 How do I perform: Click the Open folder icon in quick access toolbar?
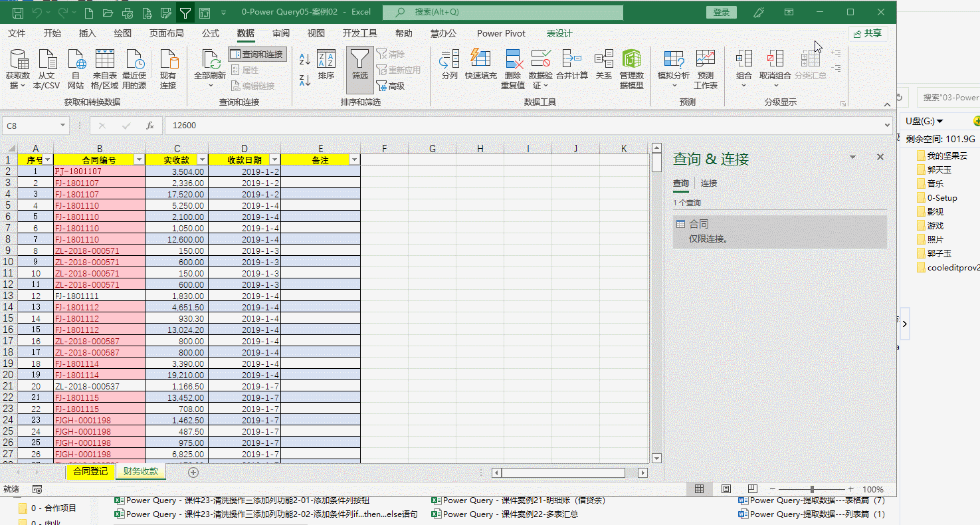click(x=108, y=13)
